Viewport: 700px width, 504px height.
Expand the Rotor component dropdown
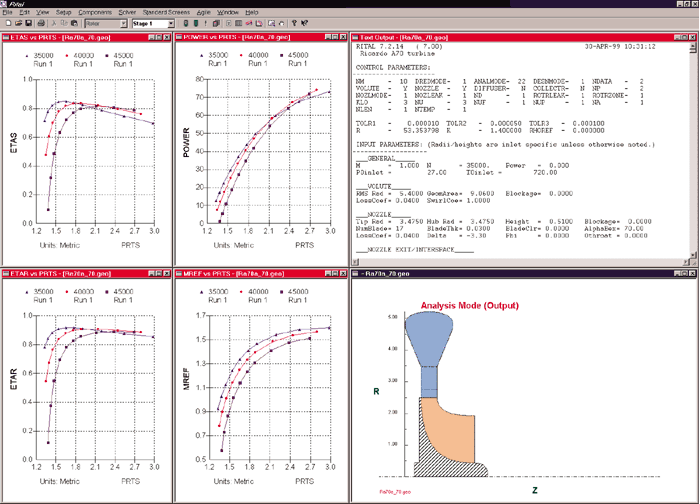pos(124,24)
